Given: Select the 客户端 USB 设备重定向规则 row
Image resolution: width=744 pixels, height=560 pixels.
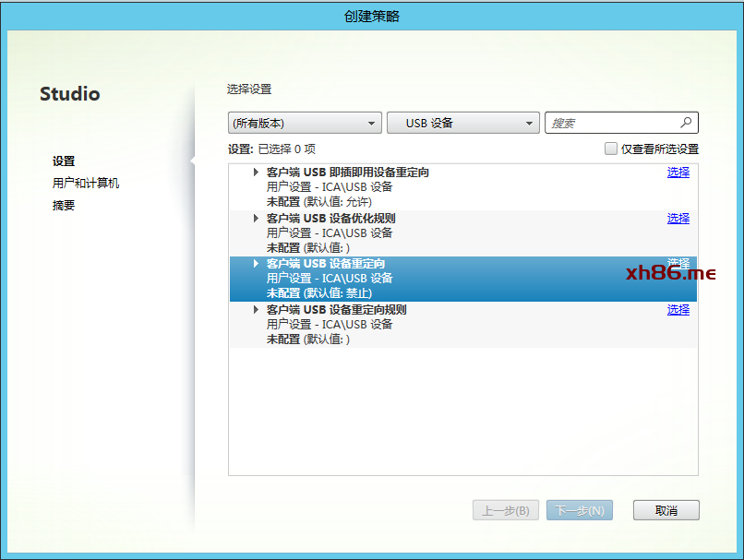Looking at the screenshot, I should coord(462,325).
